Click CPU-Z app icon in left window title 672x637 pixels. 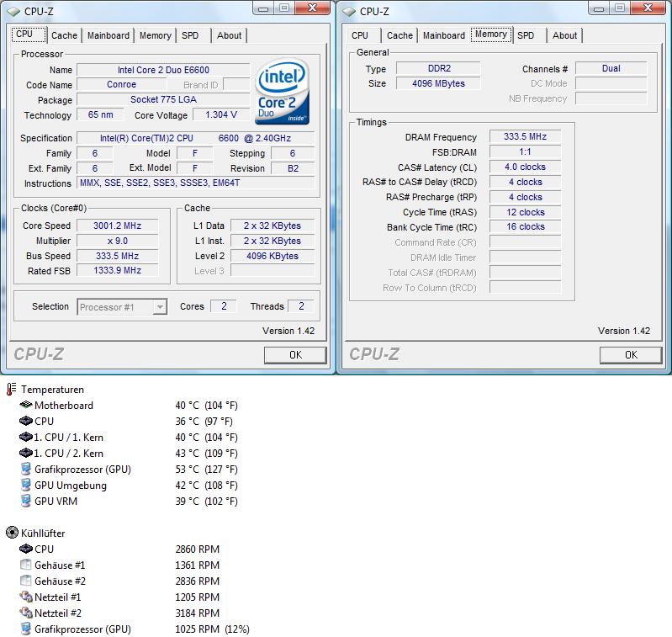point(13,11)
